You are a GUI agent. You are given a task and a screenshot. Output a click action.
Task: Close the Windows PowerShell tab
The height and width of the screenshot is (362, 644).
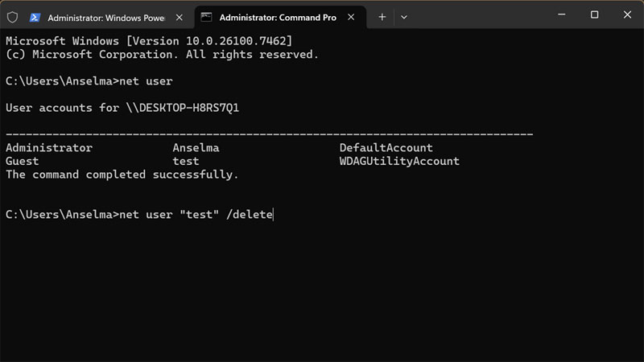coord(180,16)
